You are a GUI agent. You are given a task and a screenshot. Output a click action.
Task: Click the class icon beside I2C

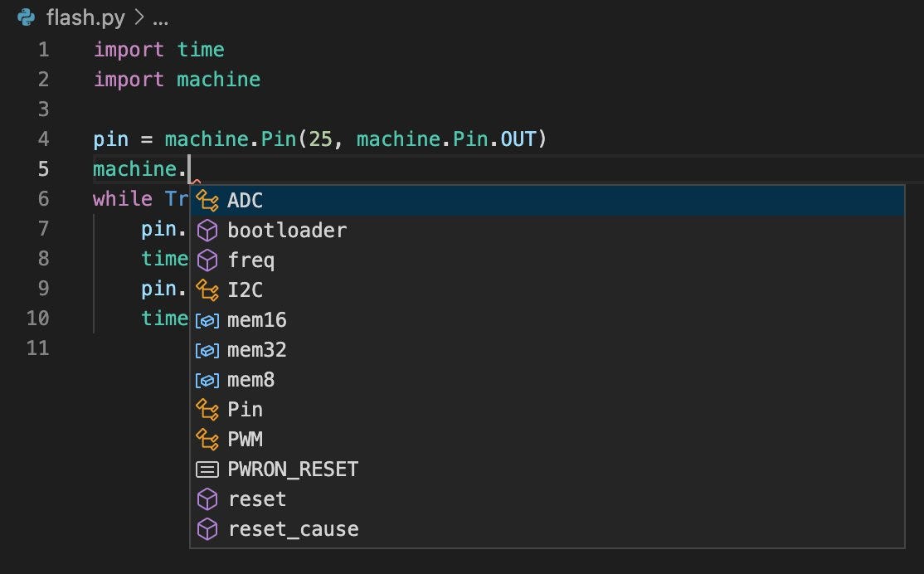(206, 290)
